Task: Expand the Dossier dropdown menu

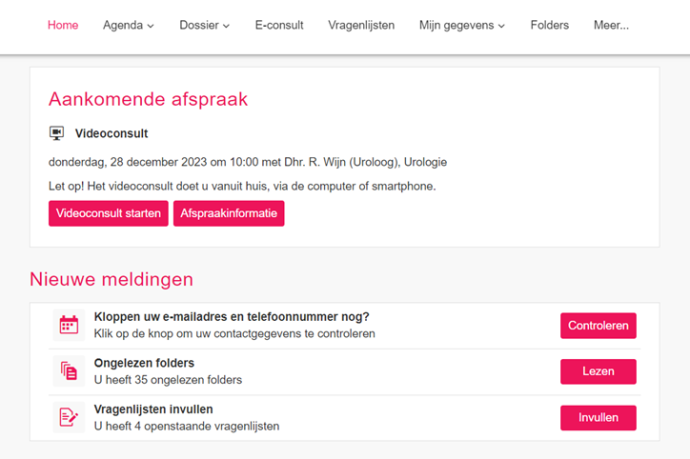Action: click(x=205, y=25)
